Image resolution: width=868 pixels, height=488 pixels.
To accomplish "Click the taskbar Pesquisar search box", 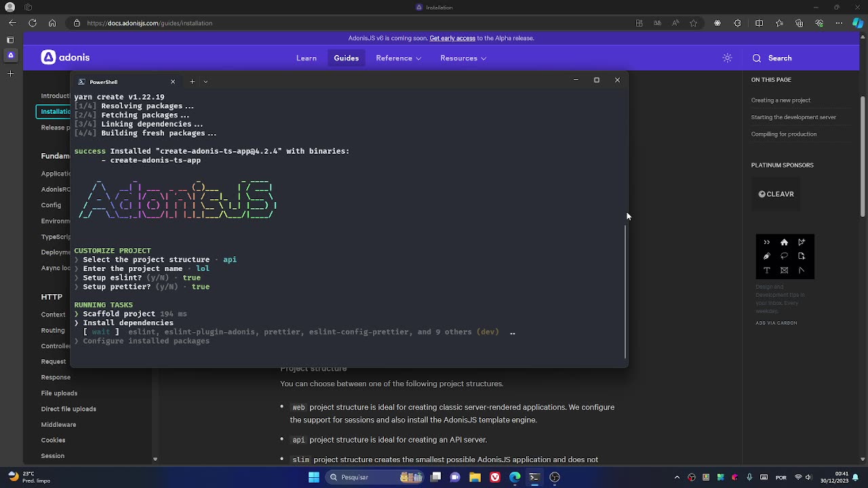I will click(374, 477).
